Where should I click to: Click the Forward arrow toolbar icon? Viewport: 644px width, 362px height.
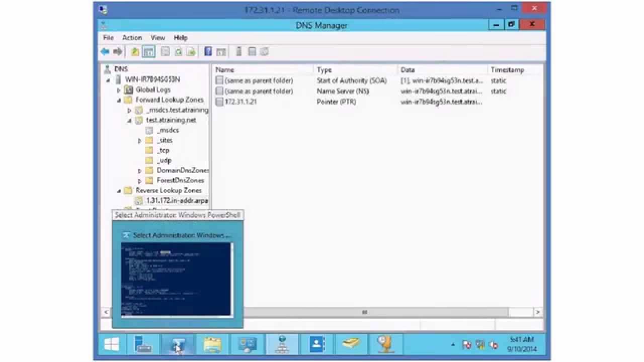click(x=118, y=52)
